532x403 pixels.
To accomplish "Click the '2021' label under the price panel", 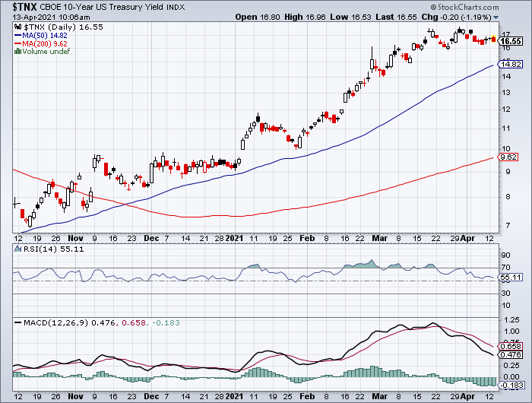I will click(234, 238).
